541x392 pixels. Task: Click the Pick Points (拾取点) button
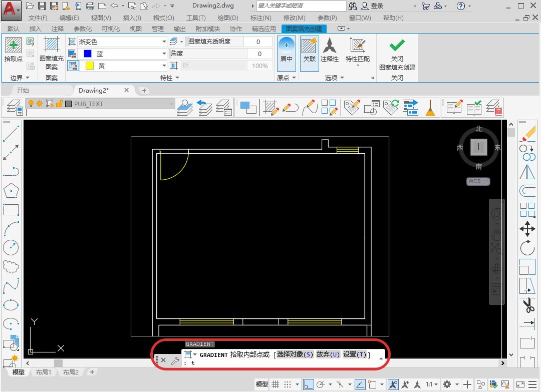coord(14,50)
